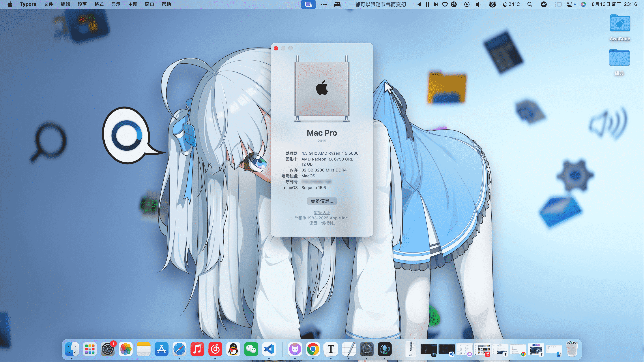Open the volume control in the menu bar
Viewport: 644px width, 362px height.
click(x=478, y=4)
